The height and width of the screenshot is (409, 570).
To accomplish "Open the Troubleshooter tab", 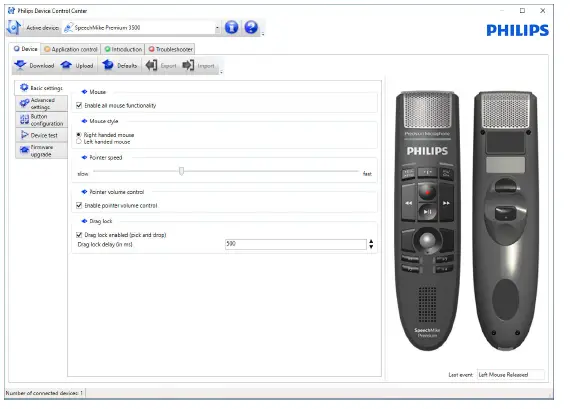I will pyautogui.click(x=170, y=49).
